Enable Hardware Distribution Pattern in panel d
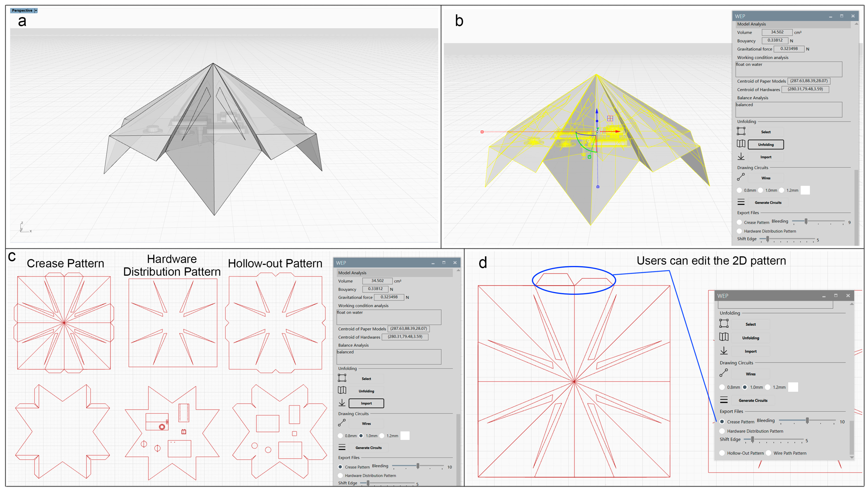Screen dimensions: 868x492 coord(722,431)
